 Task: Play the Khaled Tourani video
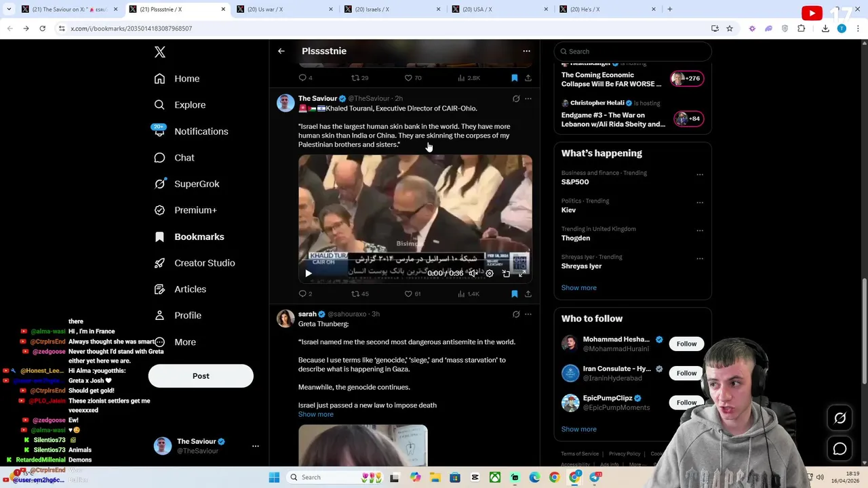click(308, 273)
